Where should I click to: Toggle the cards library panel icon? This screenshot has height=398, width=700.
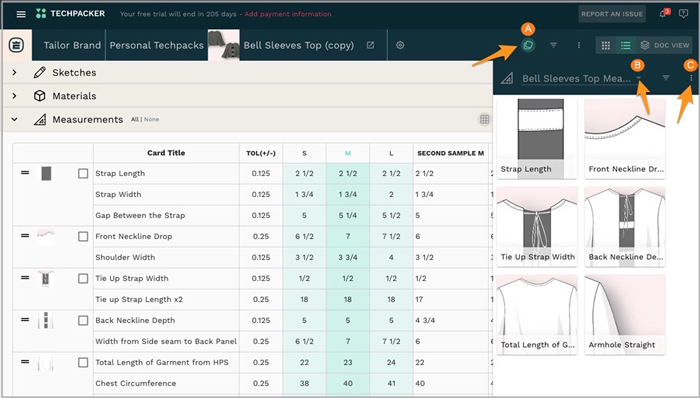coord(528,45)
